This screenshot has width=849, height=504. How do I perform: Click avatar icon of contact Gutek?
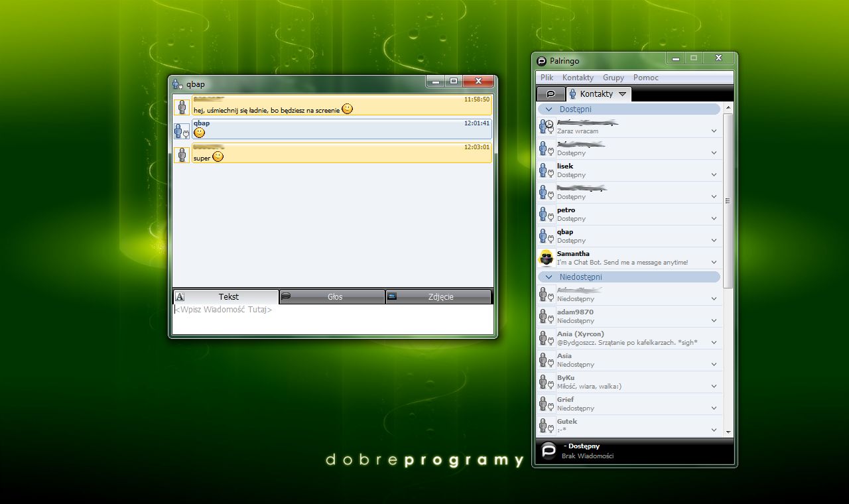546,426
